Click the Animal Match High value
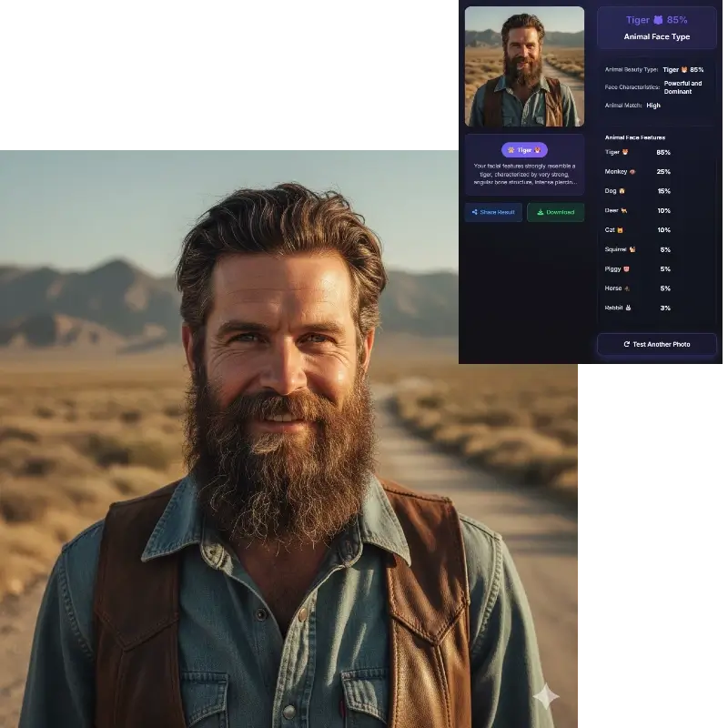This screenshot has width=728, height=728. 653,106
